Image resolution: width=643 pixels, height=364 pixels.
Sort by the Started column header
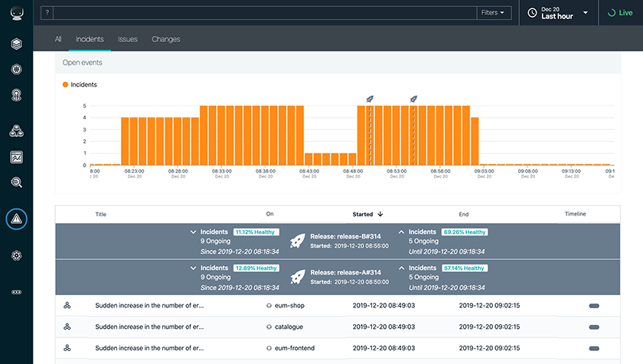[363, 214]
